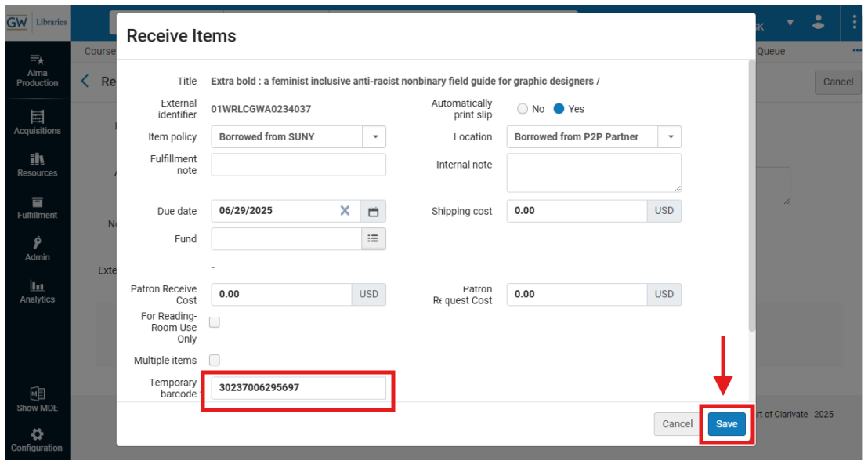
Task: Check the For Reading-Room Use Only box
Action: 215,322
